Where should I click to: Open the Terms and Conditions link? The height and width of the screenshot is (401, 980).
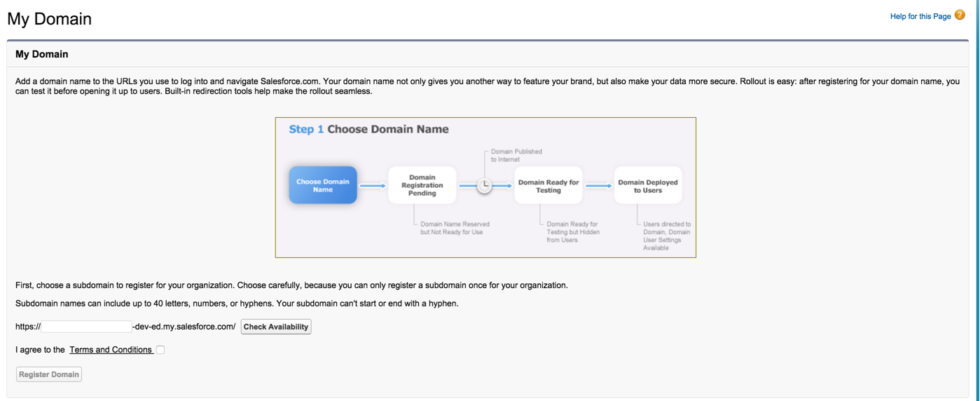[111, 350]
